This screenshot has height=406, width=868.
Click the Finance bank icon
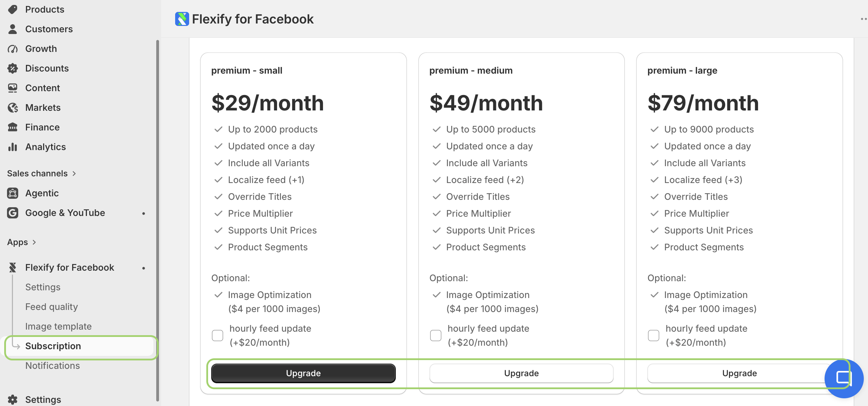13,127
